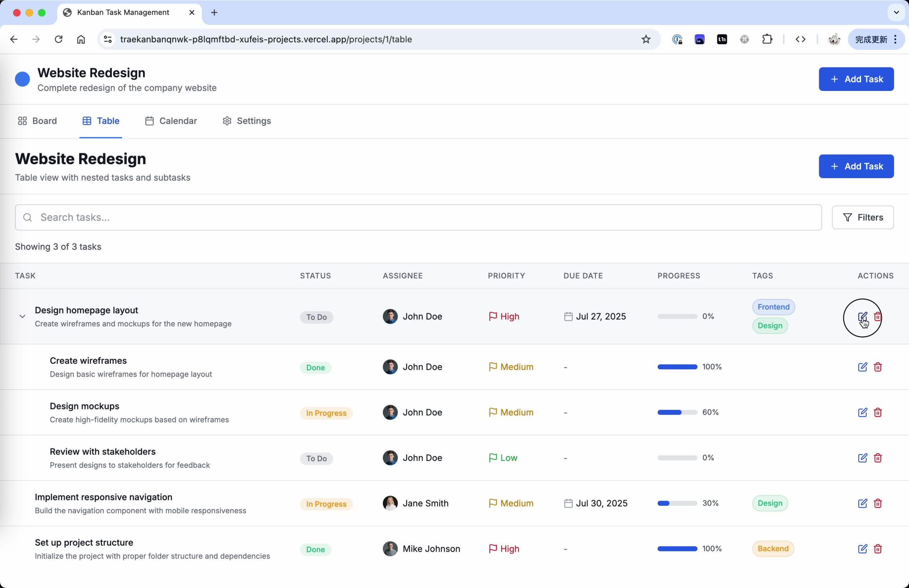
Task: Open the Calendar tab
Action: point(171,121)
